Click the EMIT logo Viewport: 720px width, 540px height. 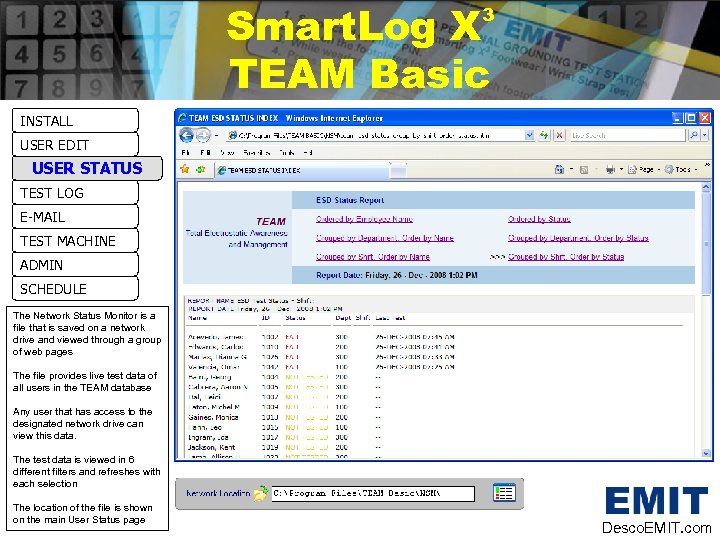[x=657, y=501]
